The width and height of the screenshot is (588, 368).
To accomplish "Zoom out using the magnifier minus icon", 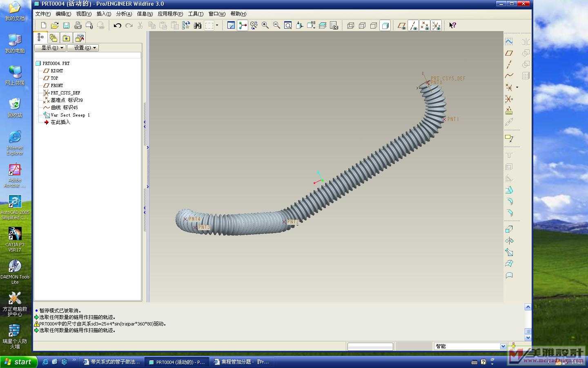I will point(277,25).
